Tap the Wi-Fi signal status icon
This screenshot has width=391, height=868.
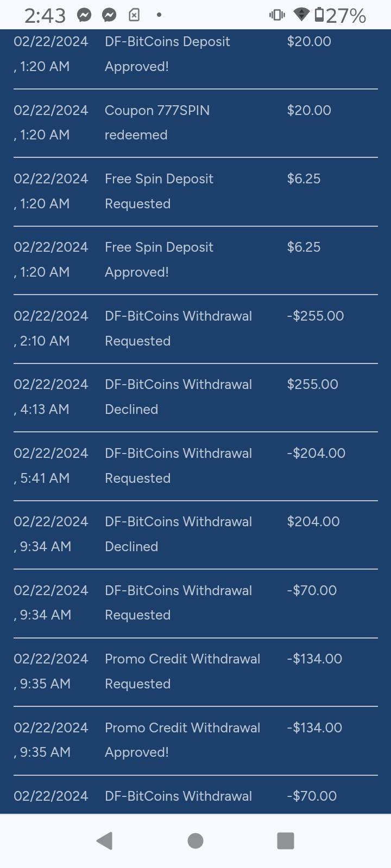[301, 15]
